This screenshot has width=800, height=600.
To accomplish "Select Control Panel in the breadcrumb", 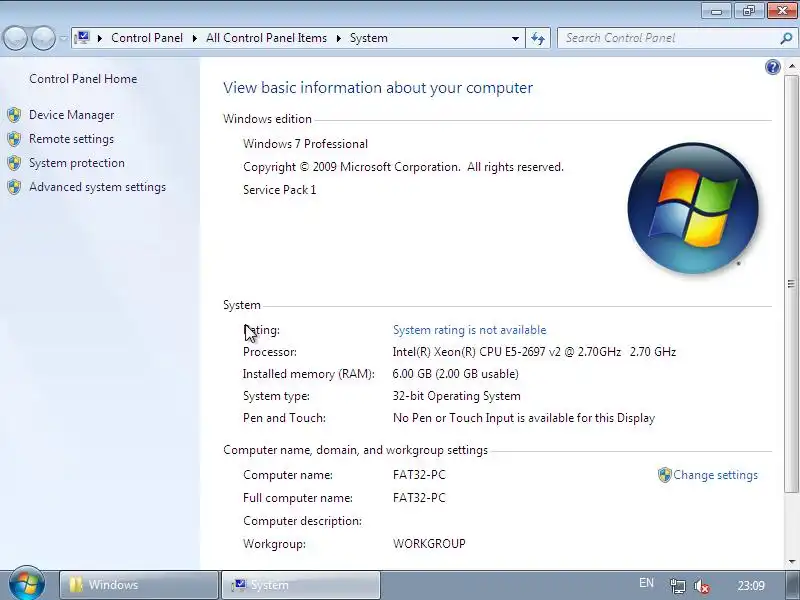I will coord(147,38).
